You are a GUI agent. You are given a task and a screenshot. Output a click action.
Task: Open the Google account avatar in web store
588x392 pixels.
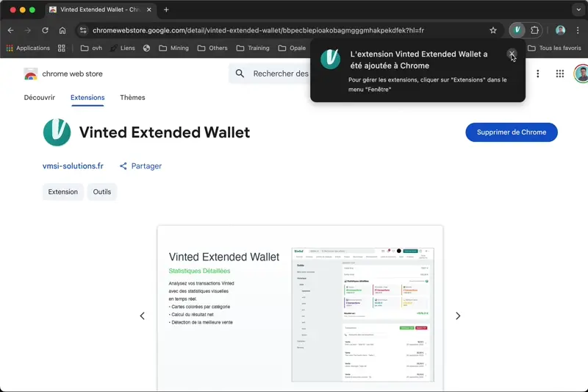click(581, 74)
